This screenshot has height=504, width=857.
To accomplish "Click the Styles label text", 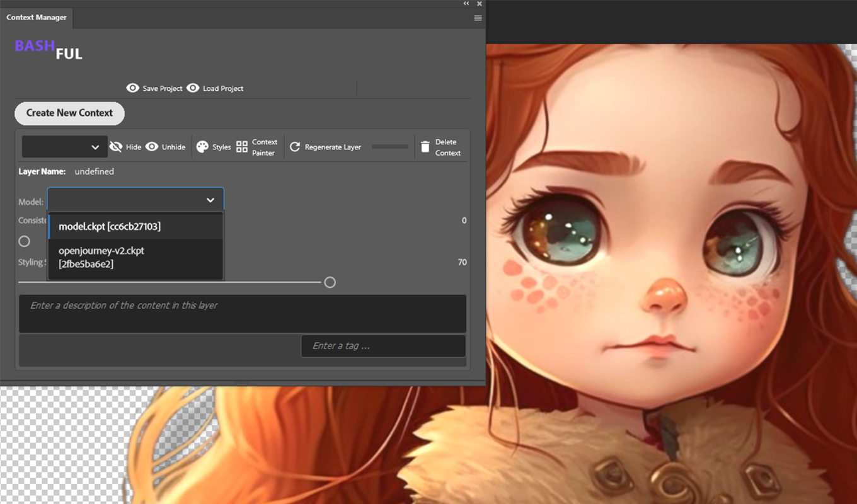I will [x=222, y=147].
